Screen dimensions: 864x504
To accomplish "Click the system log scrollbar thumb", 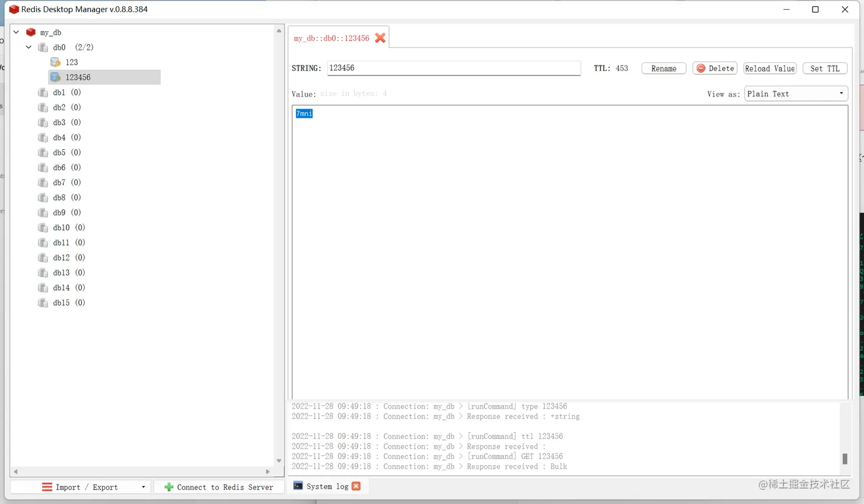I will click(x=845, y=458).
